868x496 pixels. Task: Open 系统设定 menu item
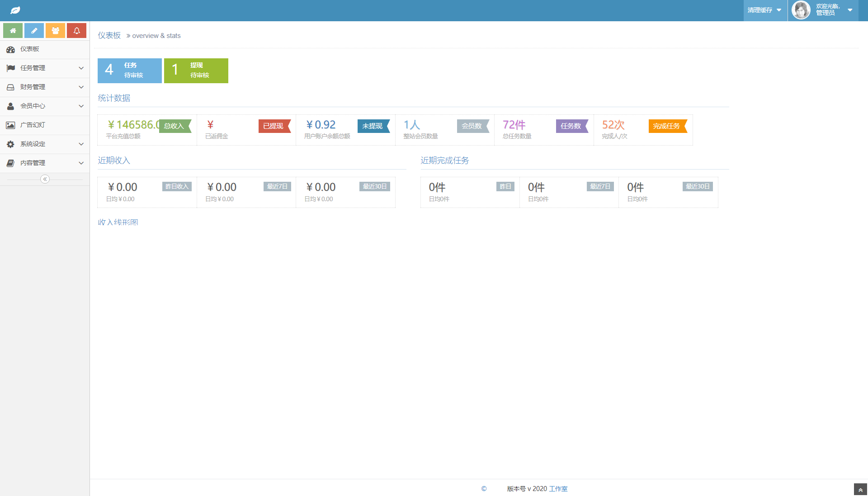(45, 144)
